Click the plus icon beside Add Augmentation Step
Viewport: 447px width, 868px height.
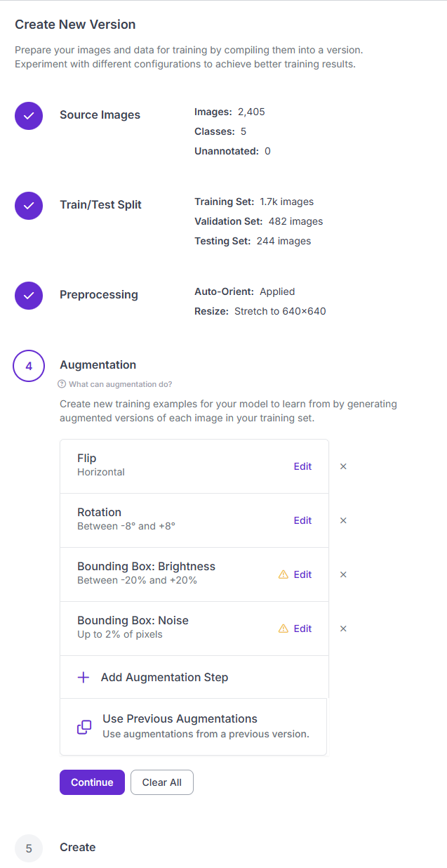pos(83,677)
